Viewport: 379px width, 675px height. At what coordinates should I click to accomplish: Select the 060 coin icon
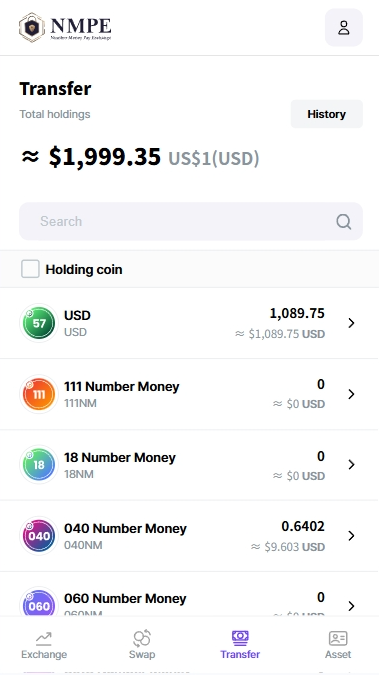coord(39,605)
